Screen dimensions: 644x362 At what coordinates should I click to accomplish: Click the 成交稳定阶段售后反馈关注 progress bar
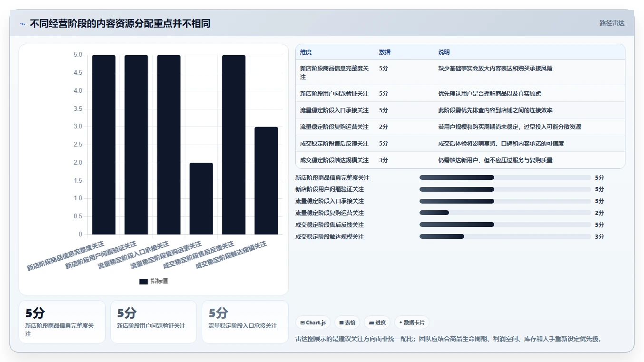click(505, 225)
